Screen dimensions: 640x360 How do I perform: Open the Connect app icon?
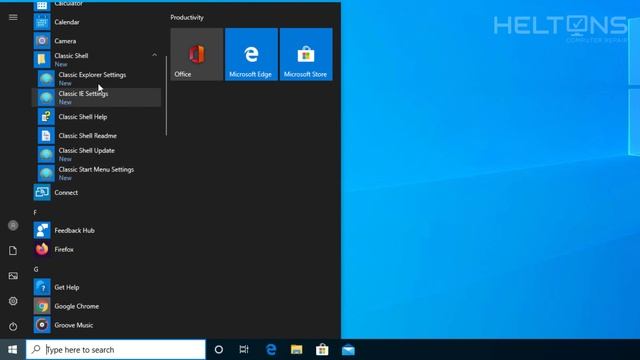[x=42, y=192]
